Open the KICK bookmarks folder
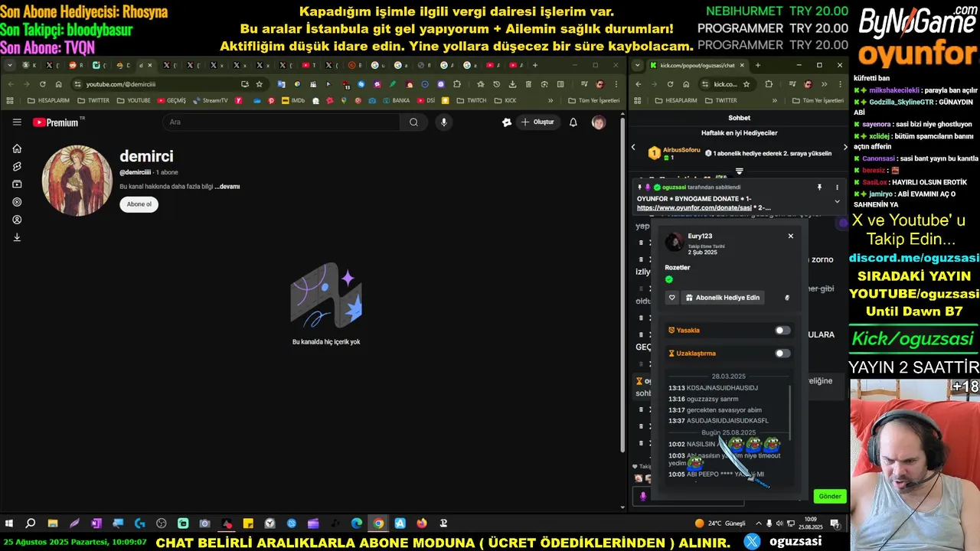980x551 pixels. click(505, 100)
